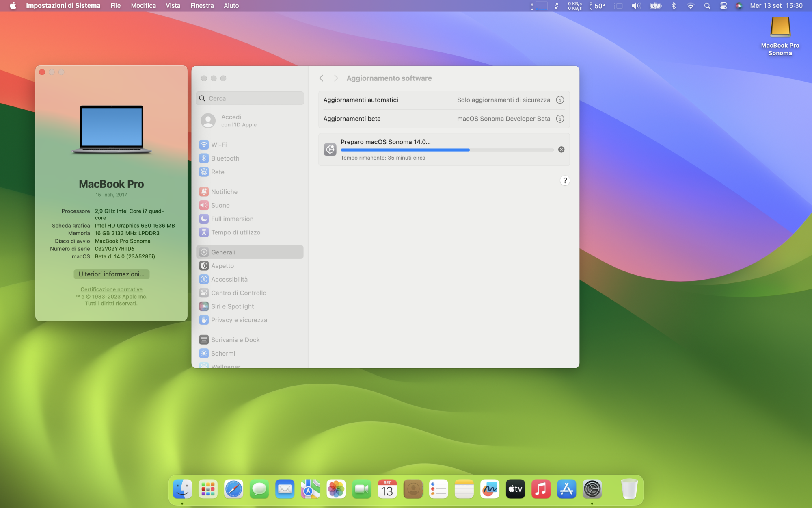
Task: Click info icon for Aggiornamenti beta
Action: point(560,119)
